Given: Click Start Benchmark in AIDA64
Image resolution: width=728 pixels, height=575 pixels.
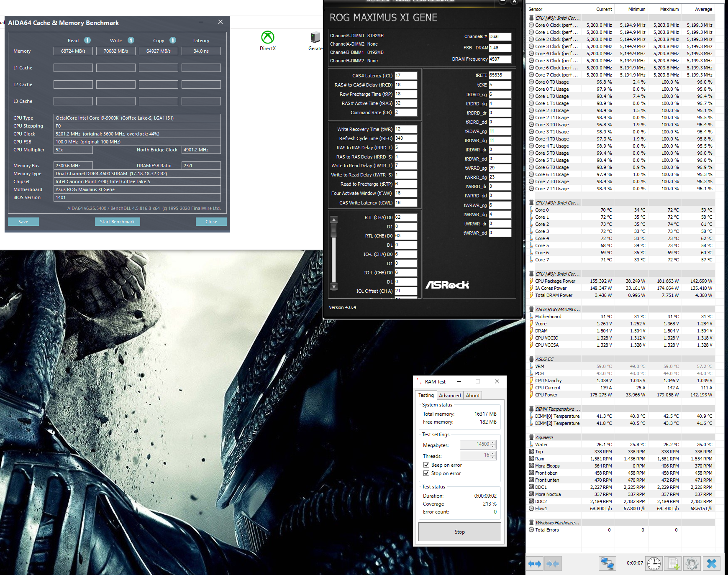Looking at the screenshot, I should 117,222.
